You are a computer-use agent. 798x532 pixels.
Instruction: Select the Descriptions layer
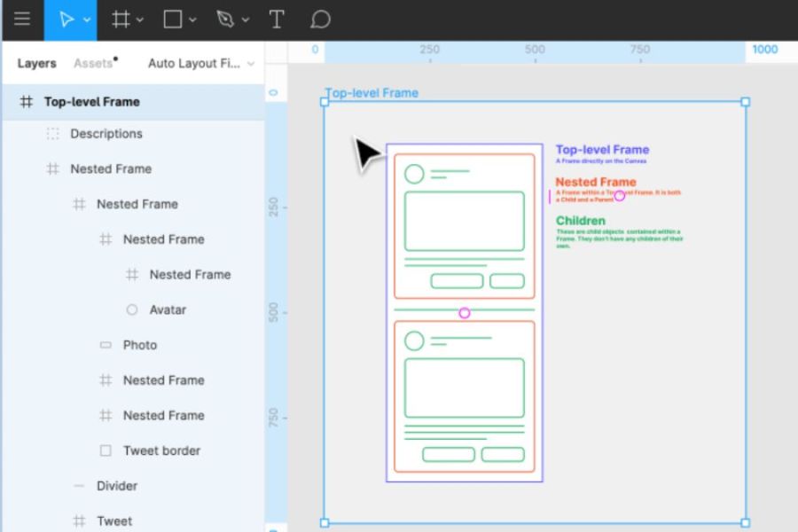[x=106, y=134]
